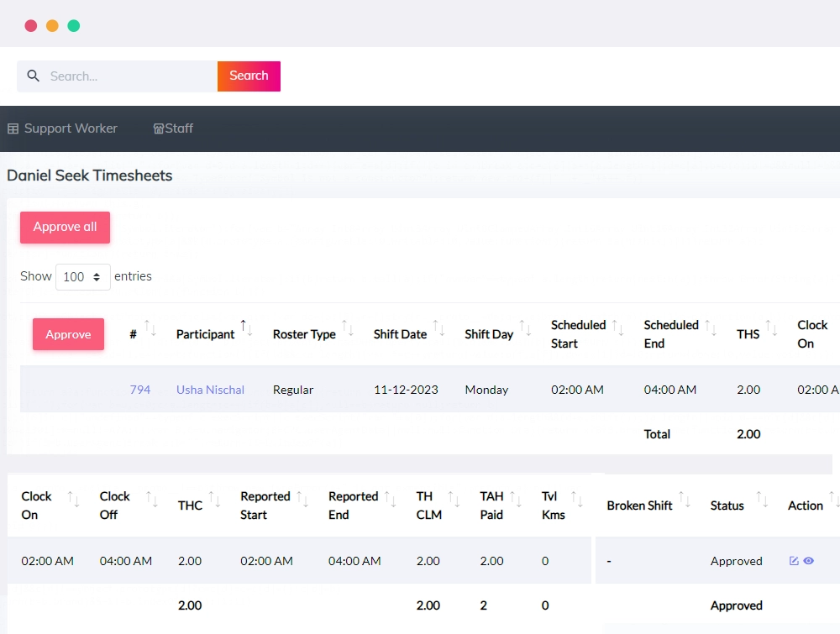This screenshot has height=634, width=840.
Task: Sort by Scheduled End column arrows
Action: [x=711, y=328]
